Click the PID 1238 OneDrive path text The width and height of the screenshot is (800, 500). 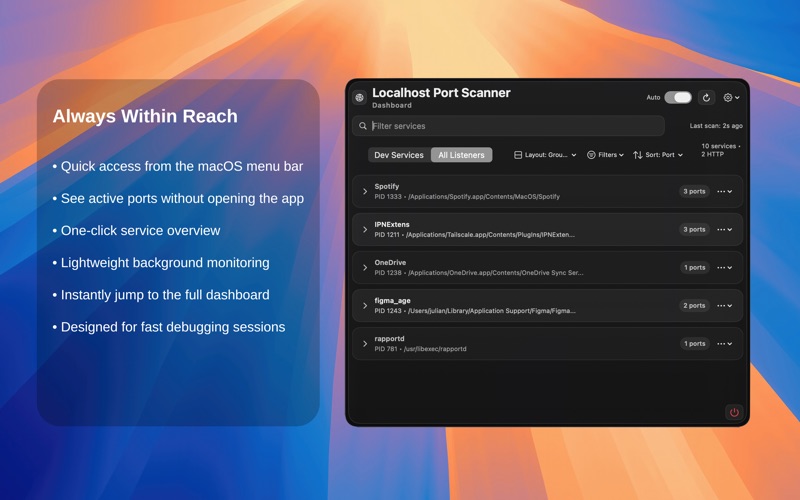coord(479,273)
